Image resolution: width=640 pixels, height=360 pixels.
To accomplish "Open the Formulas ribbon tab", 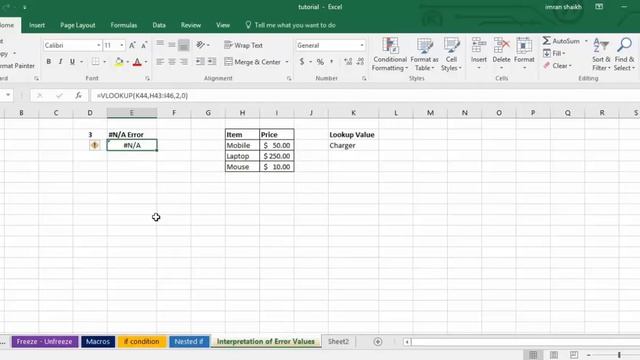I will pos(124,25).
